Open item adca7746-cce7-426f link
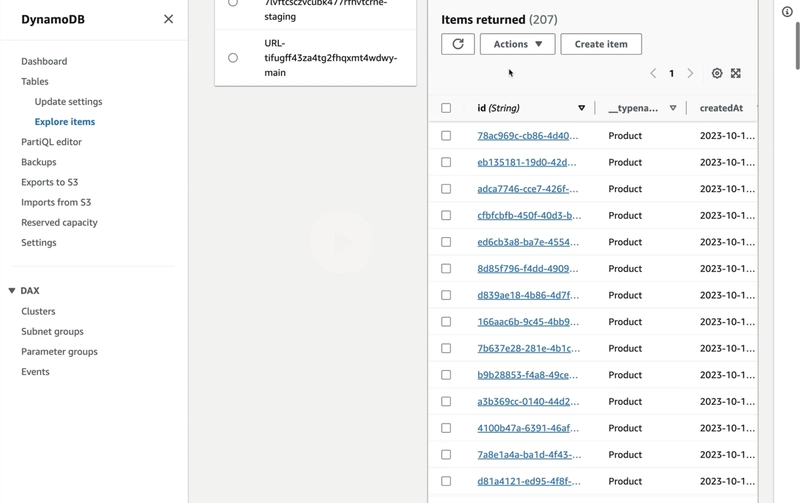Screen dimensions: 800x503 point(528,189)
